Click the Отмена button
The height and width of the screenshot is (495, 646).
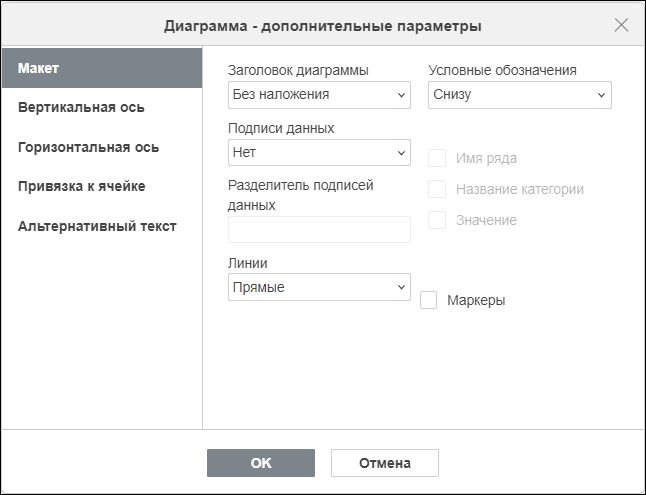click(385, 463)
